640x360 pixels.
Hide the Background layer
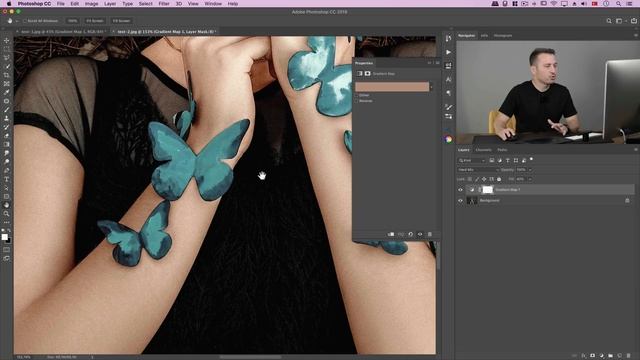point(460,200)
